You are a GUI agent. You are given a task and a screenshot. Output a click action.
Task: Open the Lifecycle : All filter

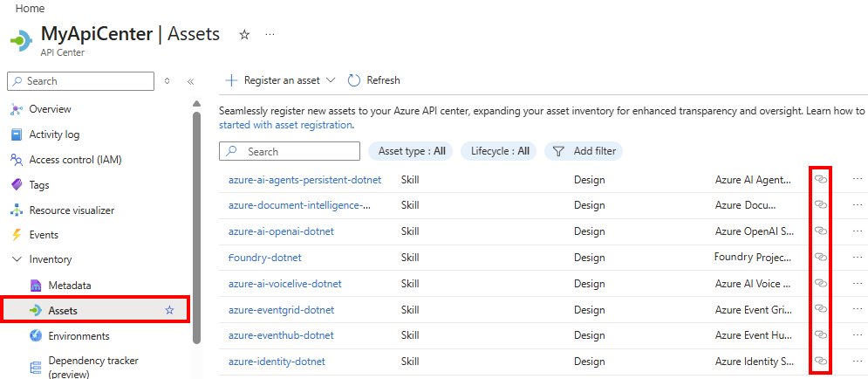click(x=499, y=151)
